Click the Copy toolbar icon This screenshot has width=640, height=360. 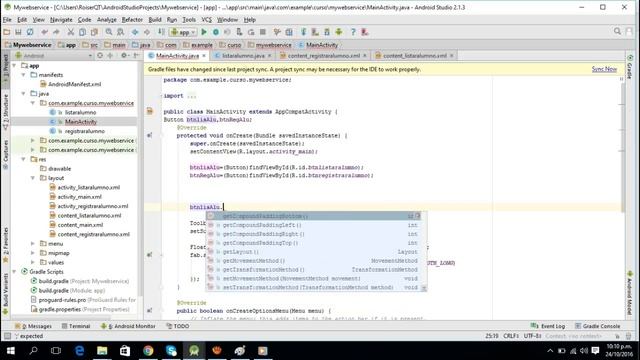coord(82,32)
